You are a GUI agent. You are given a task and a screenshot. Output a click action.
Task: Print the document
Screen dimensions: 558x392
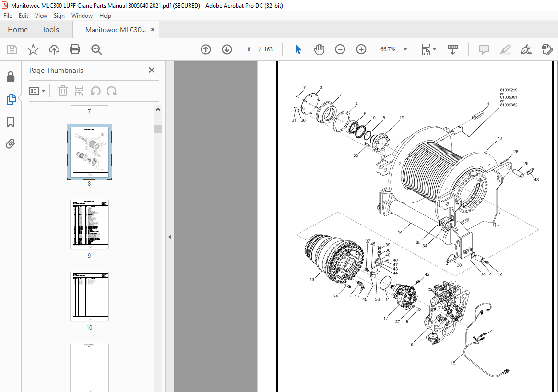coord(75,49)
